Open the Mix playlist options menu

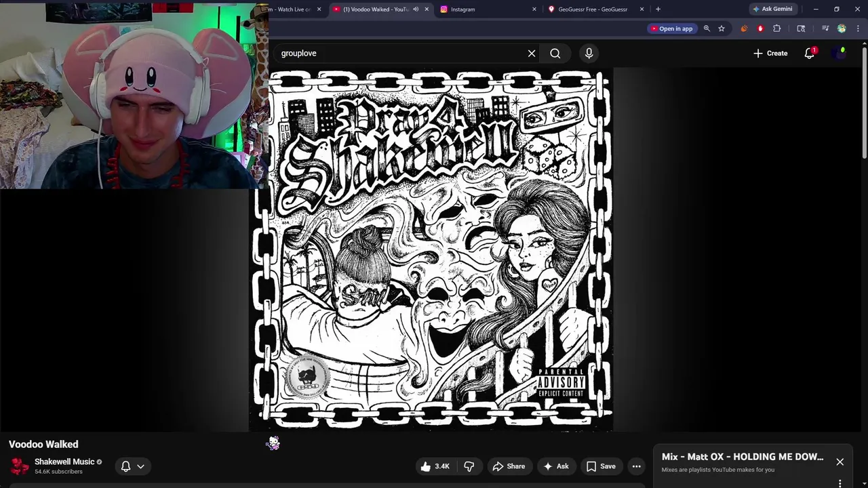pos(840,483)
